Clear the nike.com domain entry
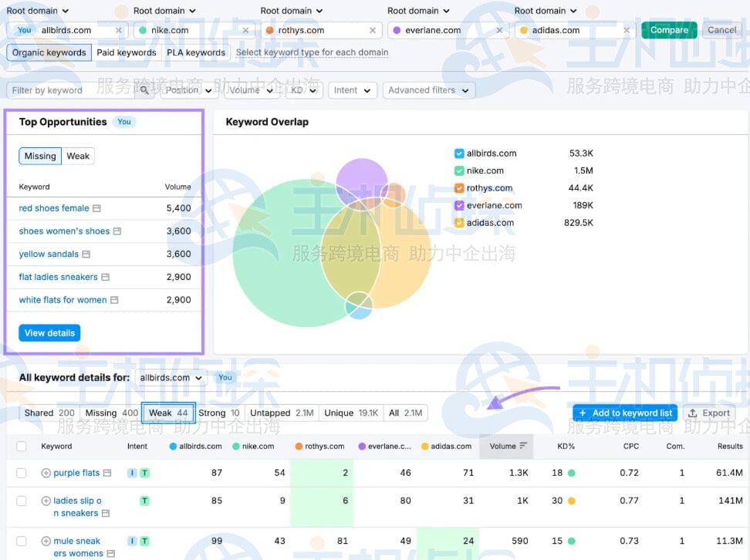Image resolution: width=750 pixels, height=560 pixels. click(x=245, y=30)
